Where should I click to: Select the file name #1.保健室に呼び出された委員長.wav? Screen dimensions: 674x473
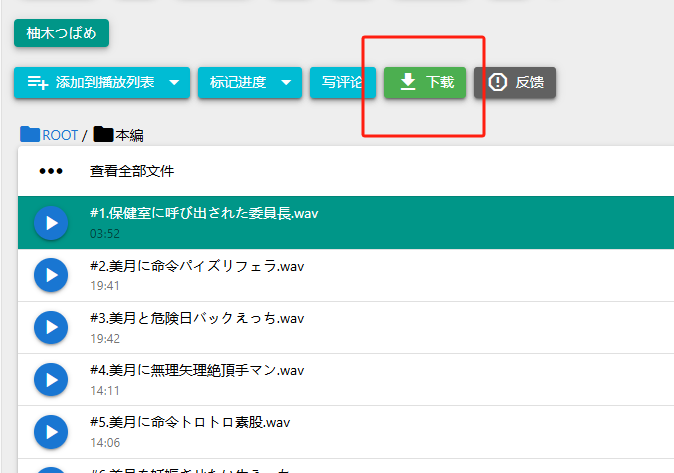coord(204,213)
